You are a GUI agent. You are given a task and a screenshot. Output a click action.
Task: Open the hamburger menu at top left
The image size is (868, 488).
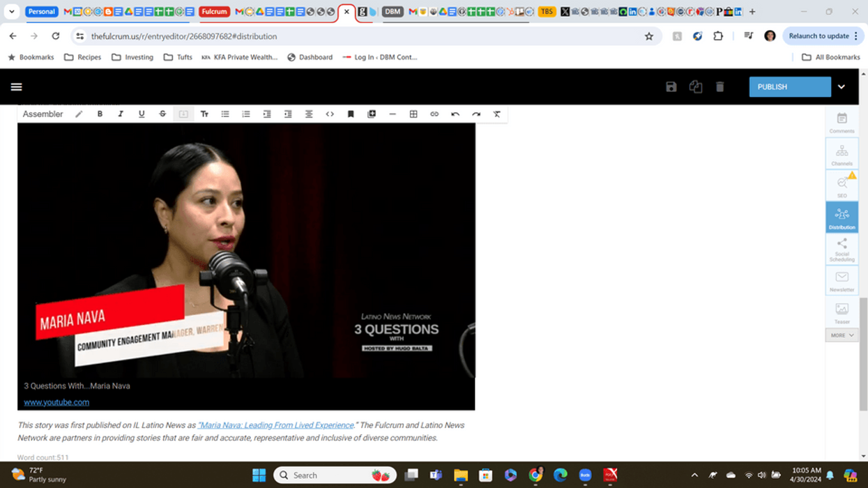point(16,86)
